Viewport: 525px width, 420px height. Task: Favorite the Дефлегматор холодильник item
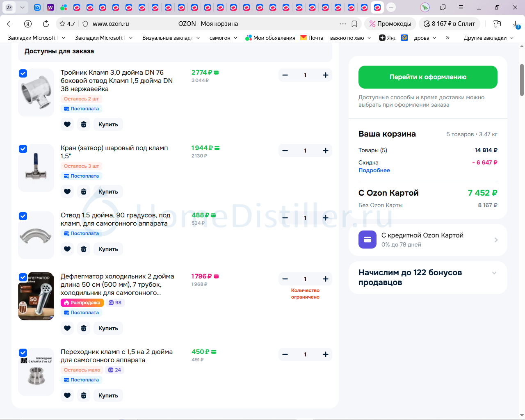point(67,328)
